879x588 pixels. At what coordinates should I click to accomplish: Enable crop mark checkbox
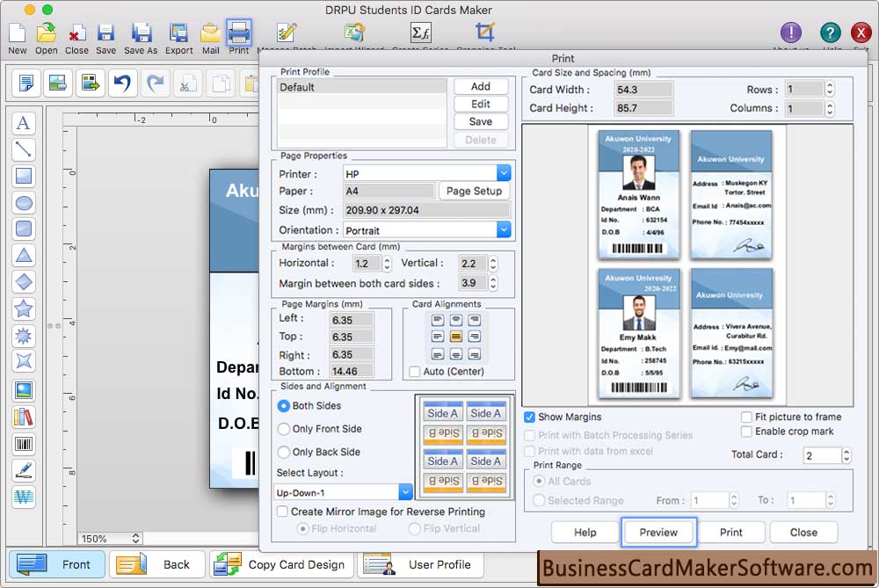coord(746,432)
